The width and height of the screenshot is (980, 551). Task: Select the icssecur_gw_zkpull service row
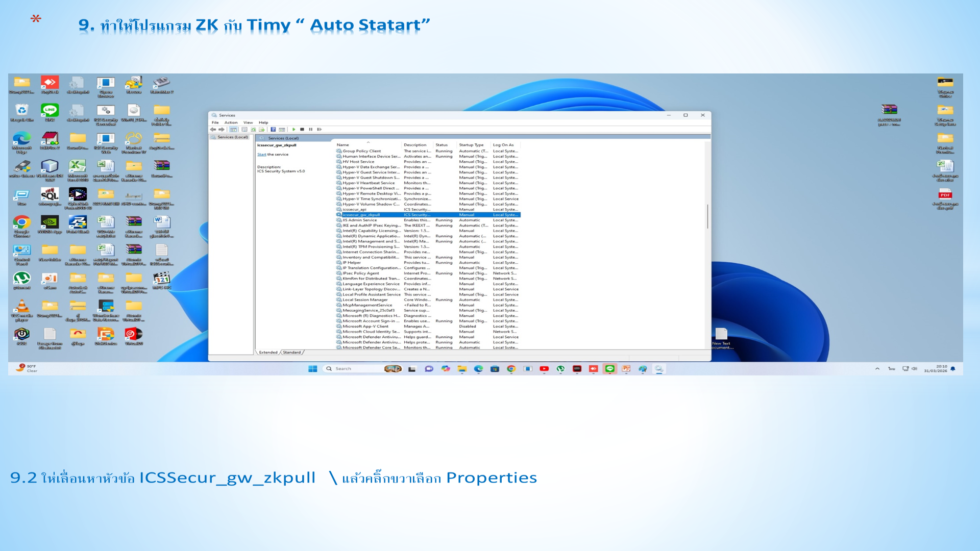point(428,215)
